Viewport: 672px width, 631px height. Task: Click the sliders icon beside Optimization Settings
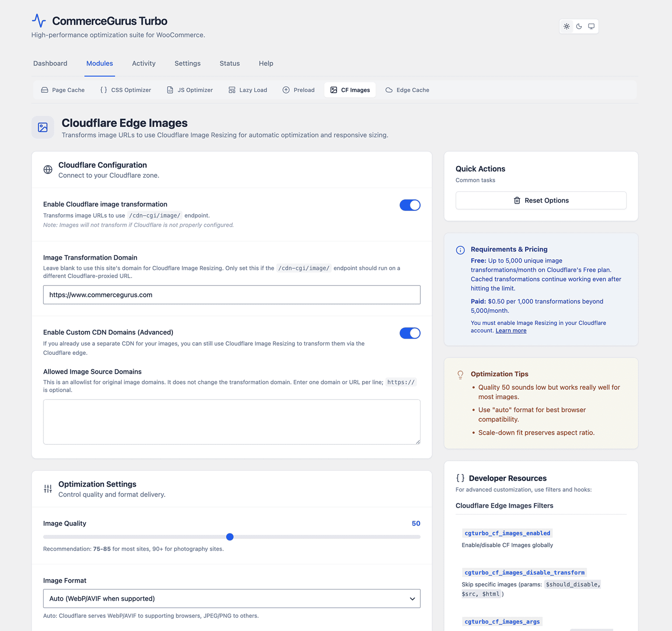pyautogui.click(x=48, y=489)
